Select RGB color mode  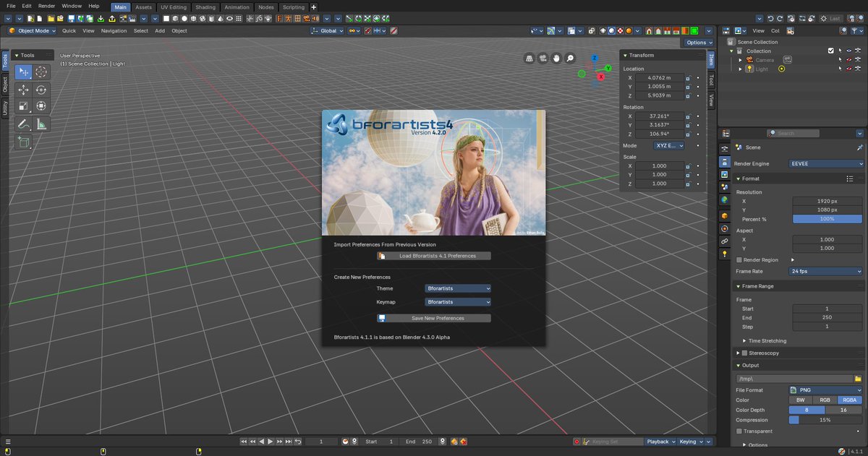(825, 400)
